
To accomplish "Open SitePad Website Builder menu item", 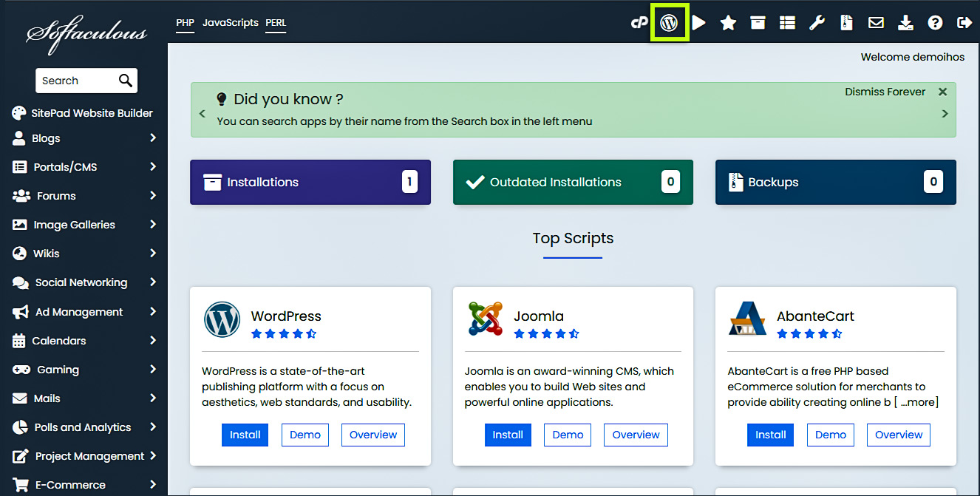I will (84, 113).
